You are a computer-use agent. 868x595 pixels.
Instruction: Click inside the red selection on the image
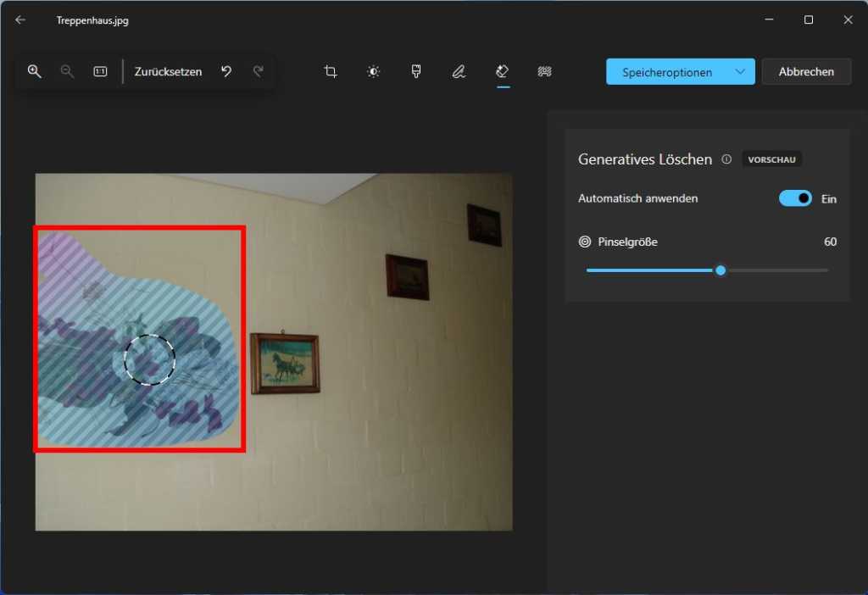(140, 339)
